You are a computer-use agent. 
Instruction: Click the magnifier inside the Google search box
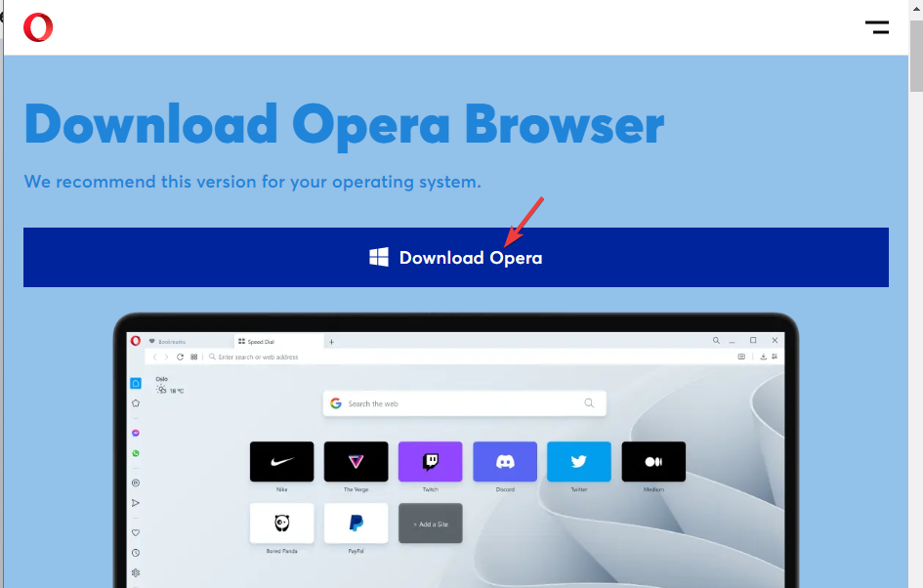point(589,403)
